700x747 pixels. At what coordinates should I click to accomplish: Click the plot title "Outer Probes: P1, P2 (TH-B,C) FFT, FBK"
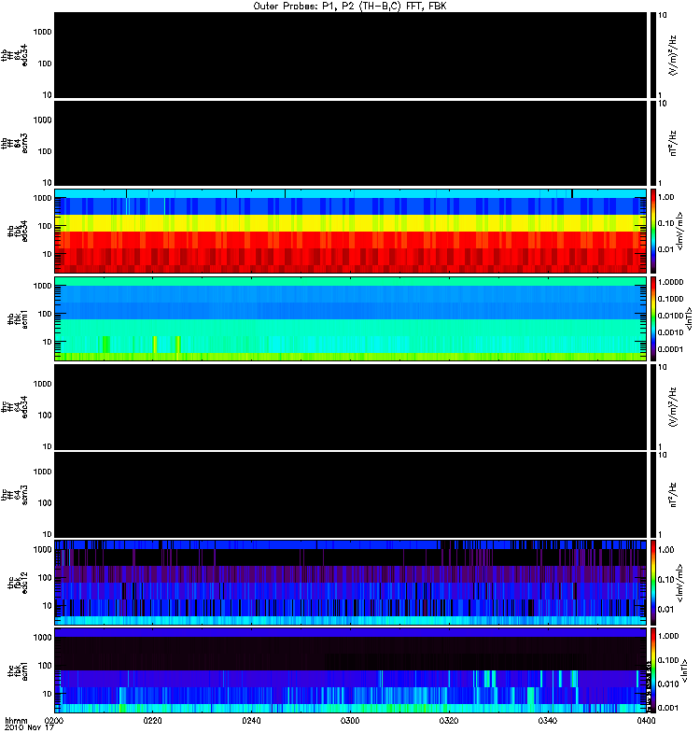point(351,7)
